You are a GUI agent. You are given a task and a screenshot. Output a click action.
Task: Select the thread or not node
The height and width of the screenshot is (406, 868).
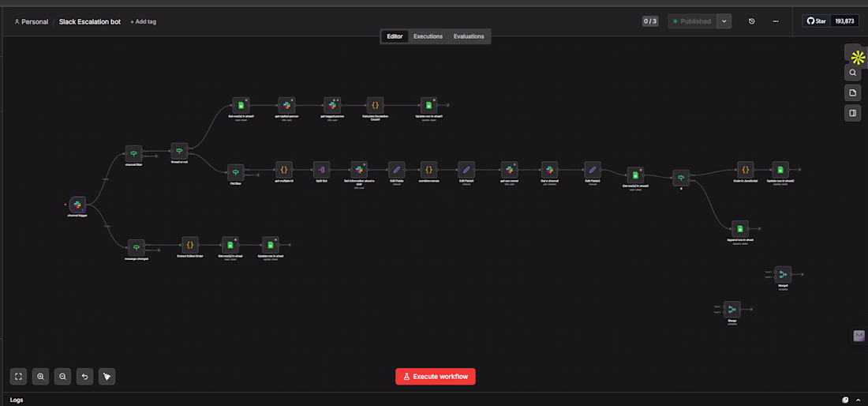tap(179, 151)
